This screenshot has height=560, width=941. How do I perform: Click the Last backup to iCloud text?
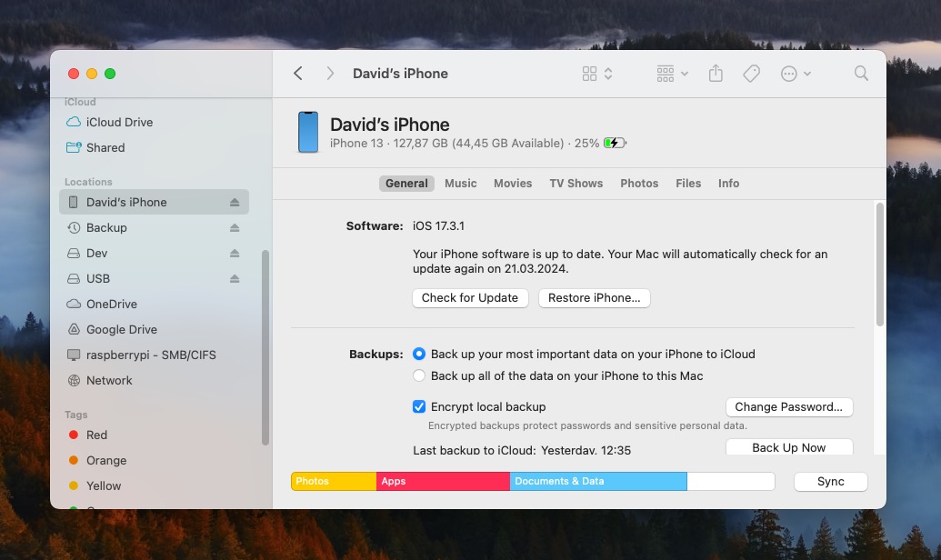pos(522,450)
